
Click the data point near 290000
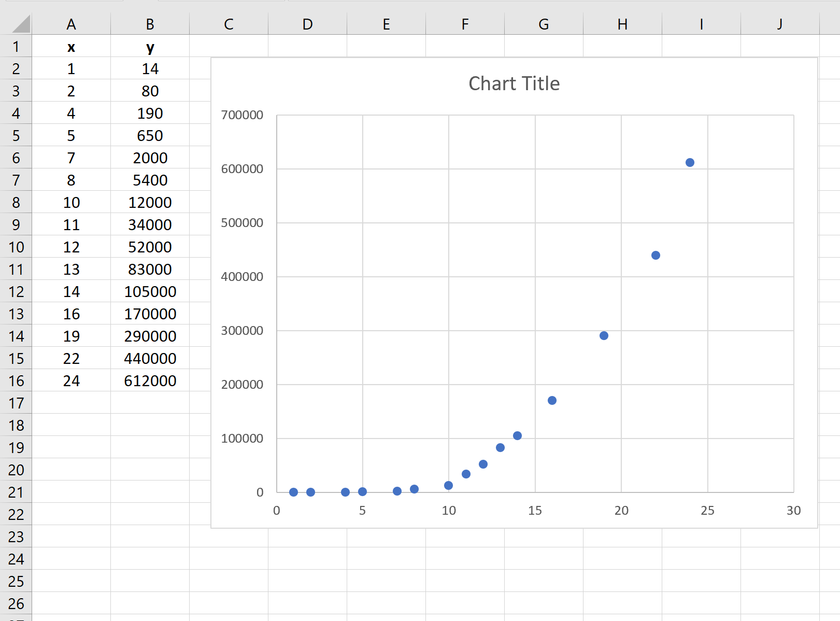click(603, 335)
